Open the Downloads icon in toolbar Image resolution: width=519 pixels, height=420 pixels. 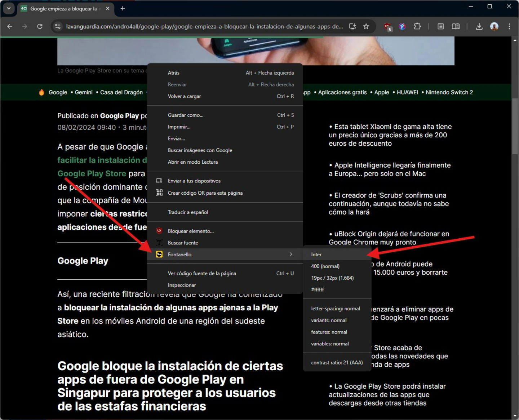[x=479, y=26]
